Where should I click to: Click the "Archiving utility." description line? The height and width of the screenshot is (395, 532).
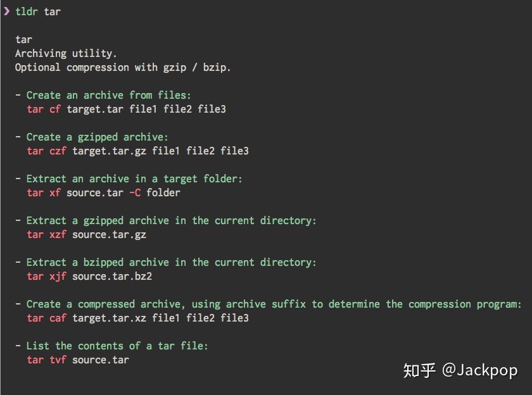(x=66, y=53)
